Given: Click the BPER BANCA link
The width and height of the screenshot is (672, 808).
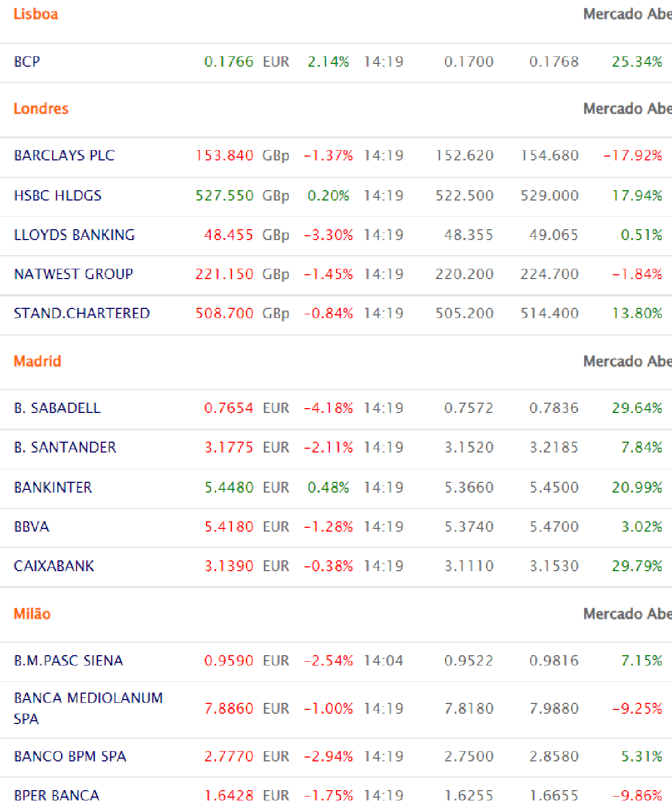Looking at the screenshot, I should click(57, 796).
